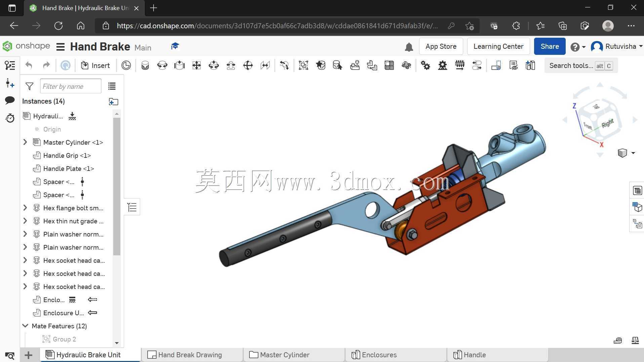
Task: Click the redo arrow
Action: (46, 65)
